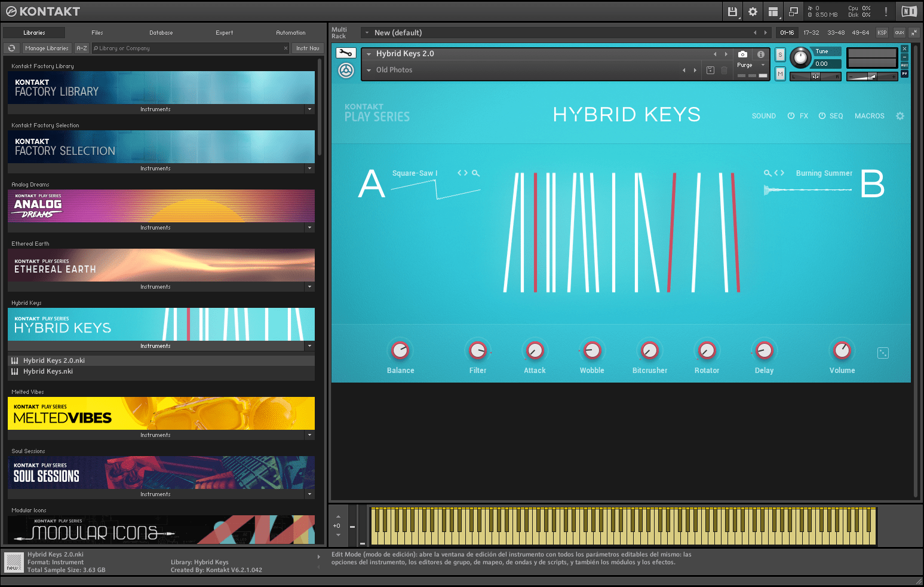Screen dimensions: 924x587
Task: Expand the Old Photos snapshot dropdown
Action: tap(369, 71)
